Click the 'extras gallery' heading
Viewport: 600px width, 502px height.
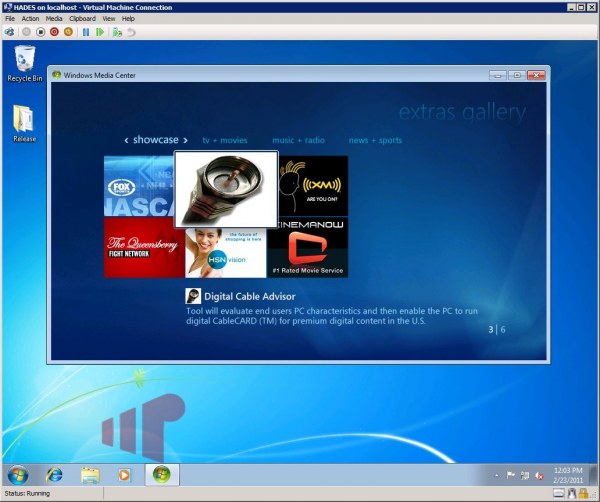pos(462,112)
